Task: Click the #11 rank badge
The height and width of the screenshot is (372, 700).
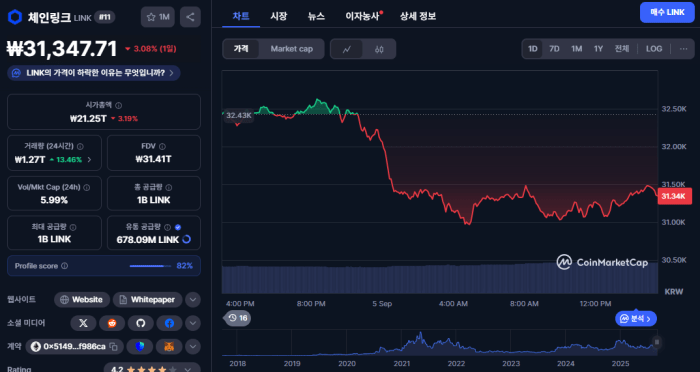Action: [x=104, y=17]
